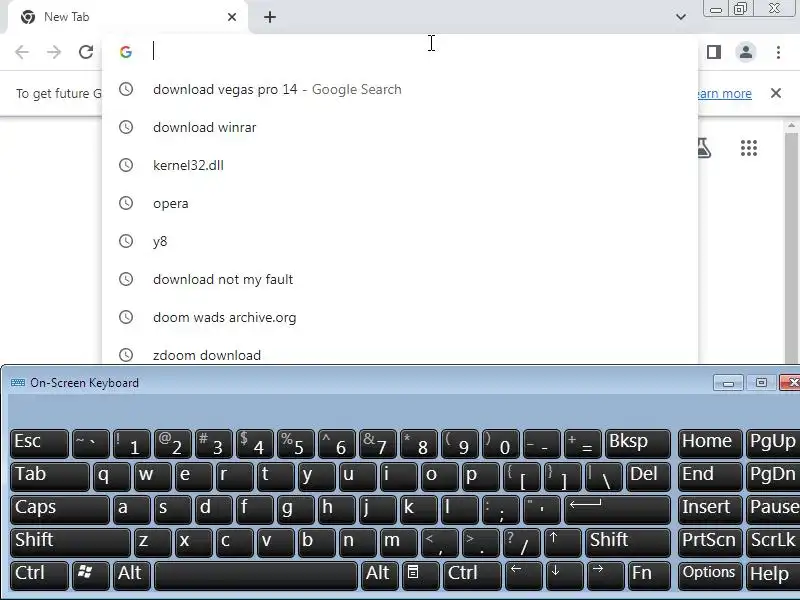Maximize the On-Screen Keyboard window
Image resolution: width=800 pixels, height=600 pixels.
tap(761, 383)
